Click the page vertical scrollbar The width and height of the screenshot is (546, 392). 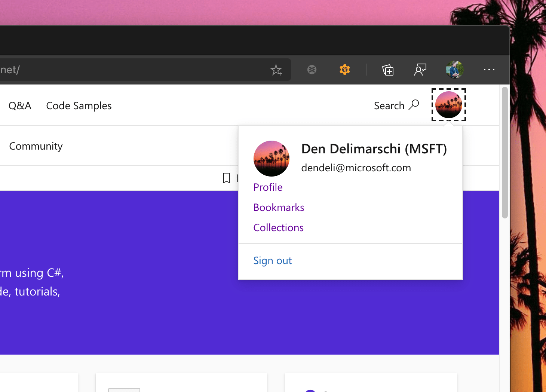[x=505, y=153]
